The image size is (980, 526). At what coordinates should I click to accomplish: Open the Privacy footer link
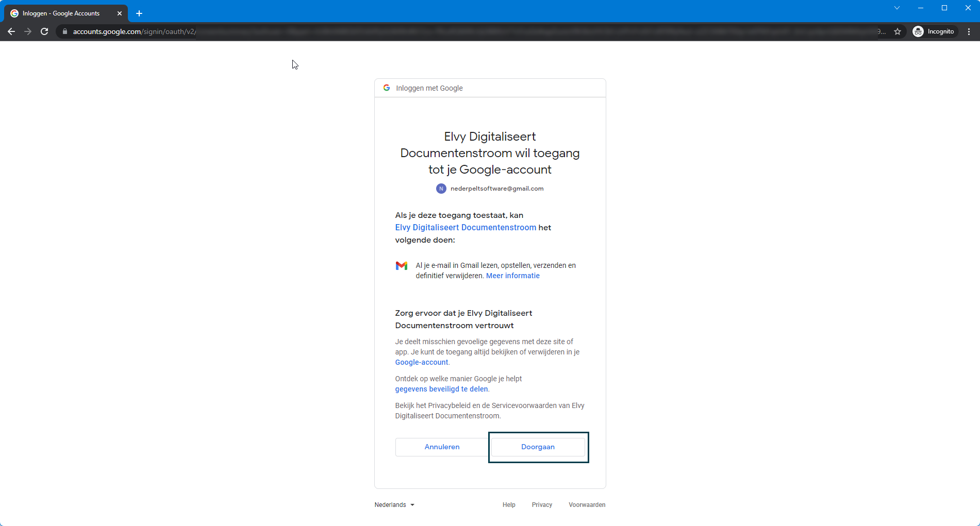(x=542, y=505)
